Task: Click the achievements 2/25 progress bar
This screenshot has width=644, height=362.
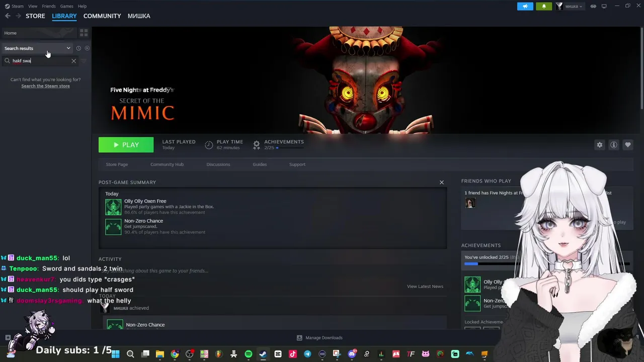Action: 289,148
